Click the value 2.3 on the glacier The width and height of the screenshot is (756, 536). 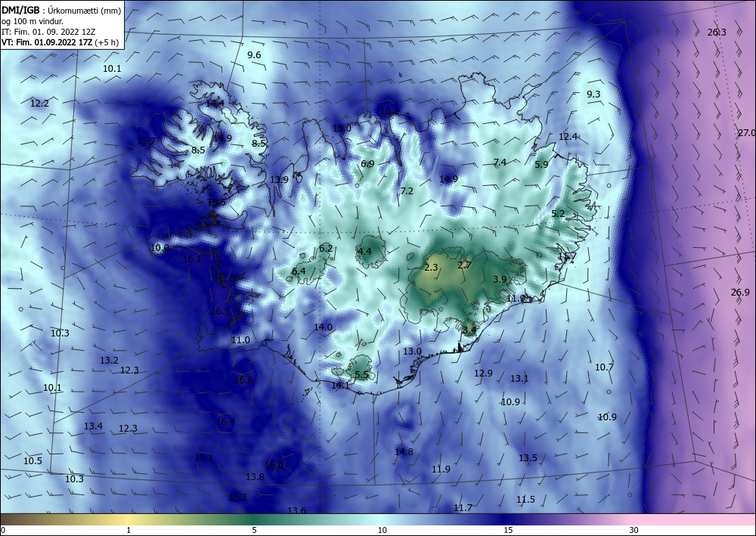point(431,267)
